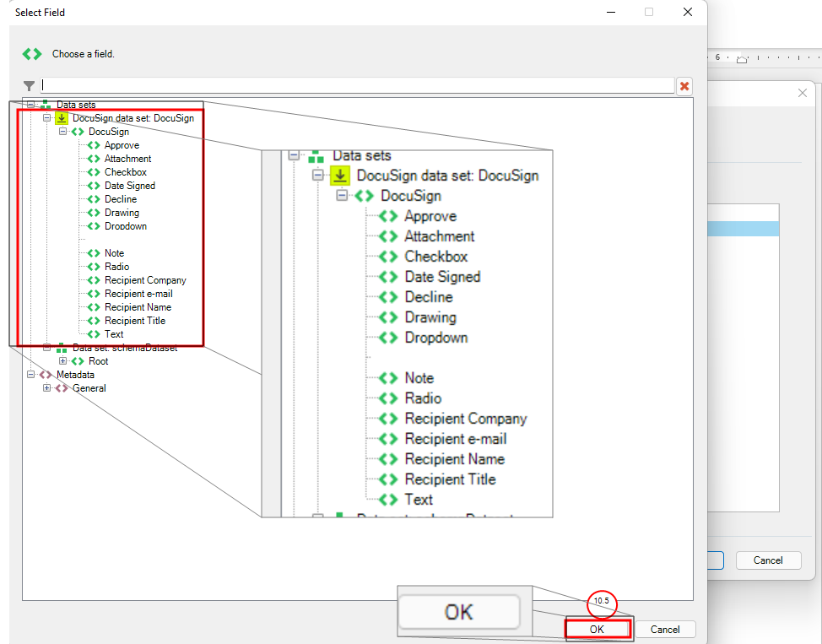Click the Dropdown field icon in left tree
The width and height of the screenshot is (822, 644).
pyautogui.click(x=94, y=226)
